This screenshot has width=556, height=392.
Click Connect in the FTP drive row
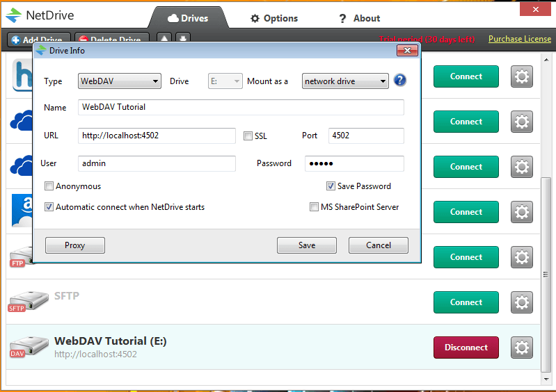(466, 257)
